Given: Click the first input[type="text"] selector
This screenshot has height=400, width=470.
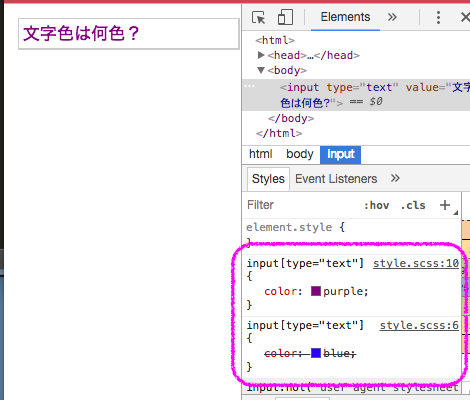Looking at the screenshot, I should click(x=305, y=264).
